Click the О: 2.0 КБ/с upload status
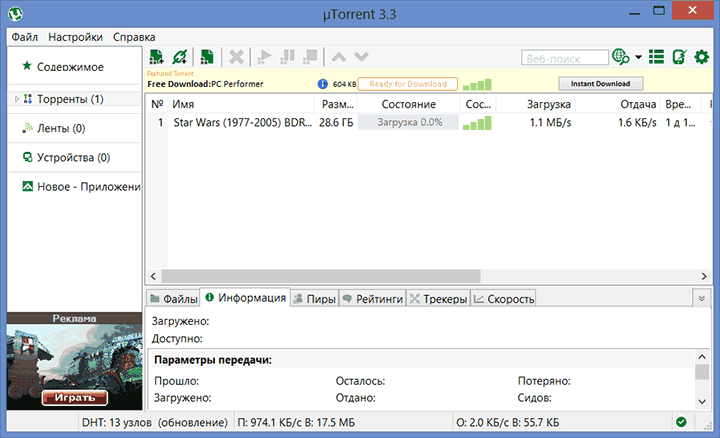 tap(508, 422)
